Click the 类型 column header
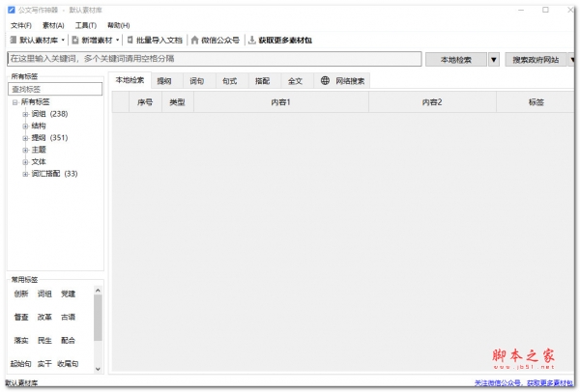 pos(178,102)
